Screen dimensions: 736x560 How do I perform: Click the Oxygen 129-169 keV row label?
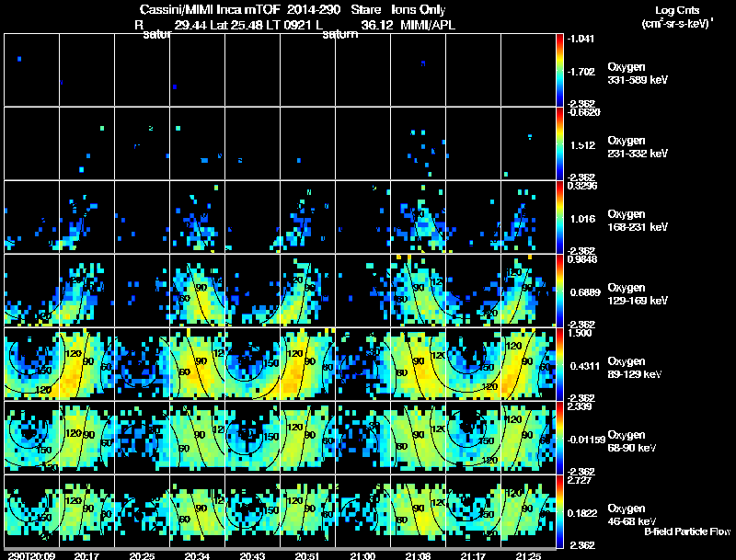tap(638, 294)
